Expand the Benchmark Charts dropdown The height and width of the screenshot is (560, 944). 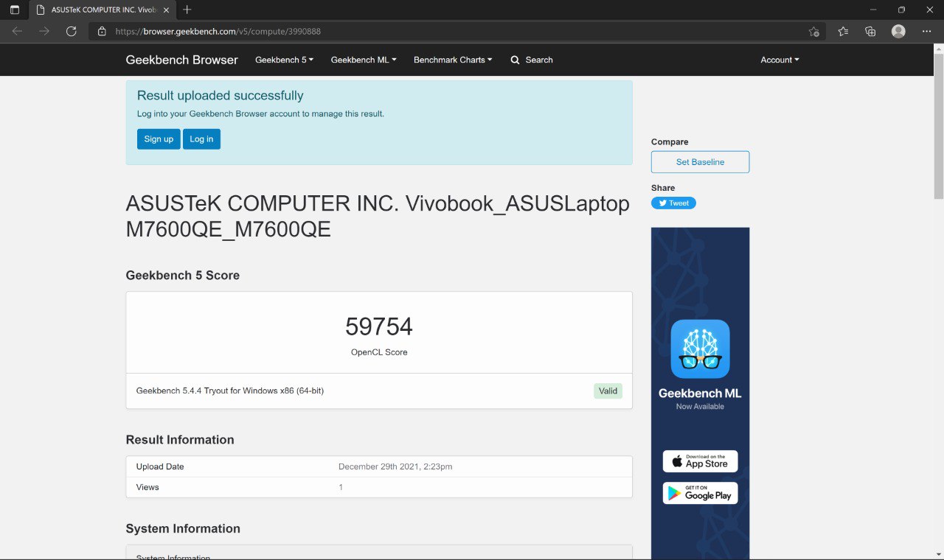point(453,60)
